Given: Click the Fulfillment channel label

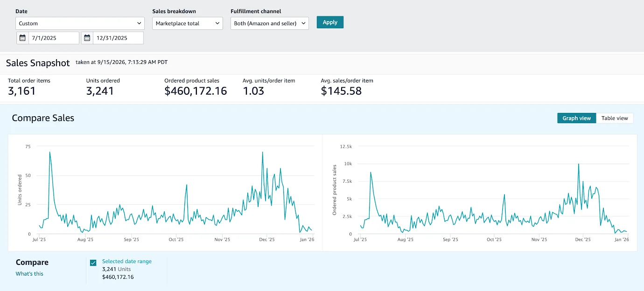Looking at the screenshot, I should pyautogui.click(x=256, y=11).
